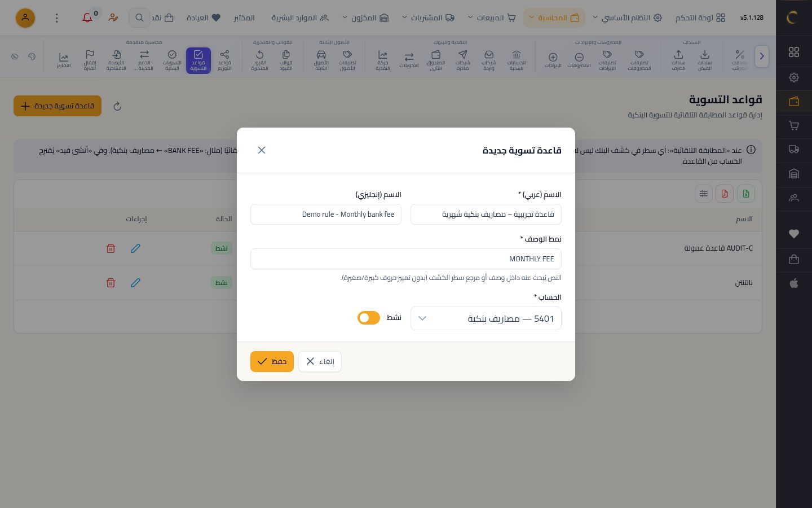The width and height of the screenshot is (812, 508).
Task: Open the الأصول الثابتة fixed assets tool
Action: pos(321,60)
